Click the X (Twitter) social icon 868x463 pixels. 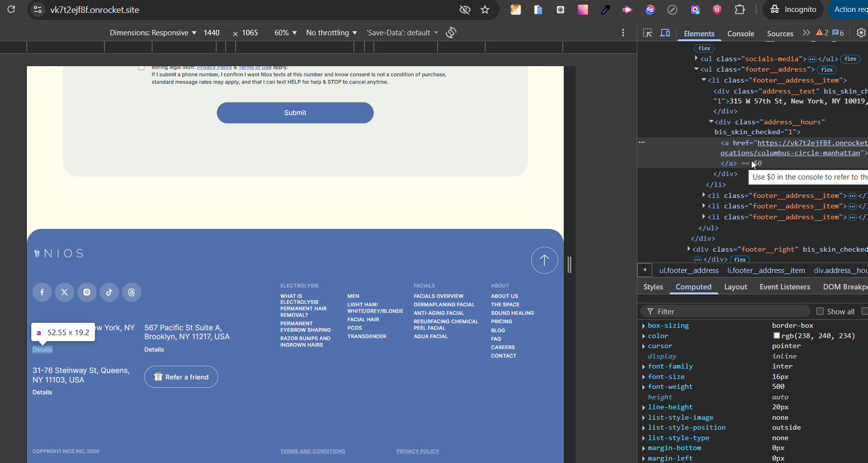pos(65,292)
